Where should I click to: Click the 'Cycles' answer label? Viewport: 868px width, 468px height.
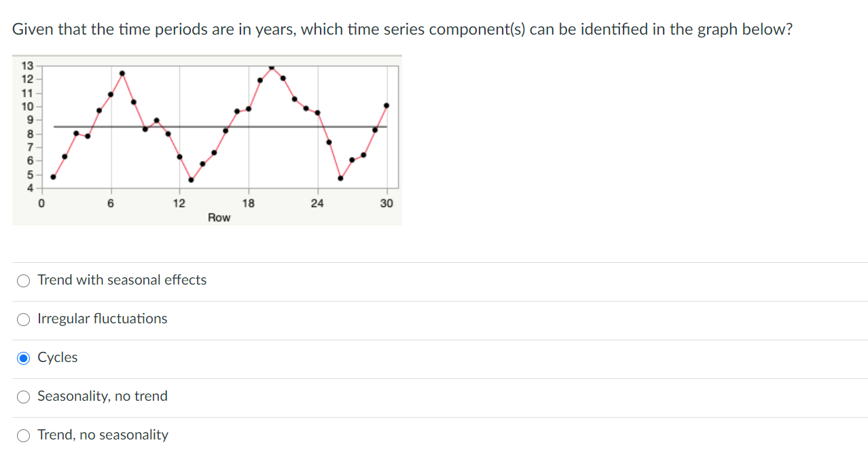(58, 357)
